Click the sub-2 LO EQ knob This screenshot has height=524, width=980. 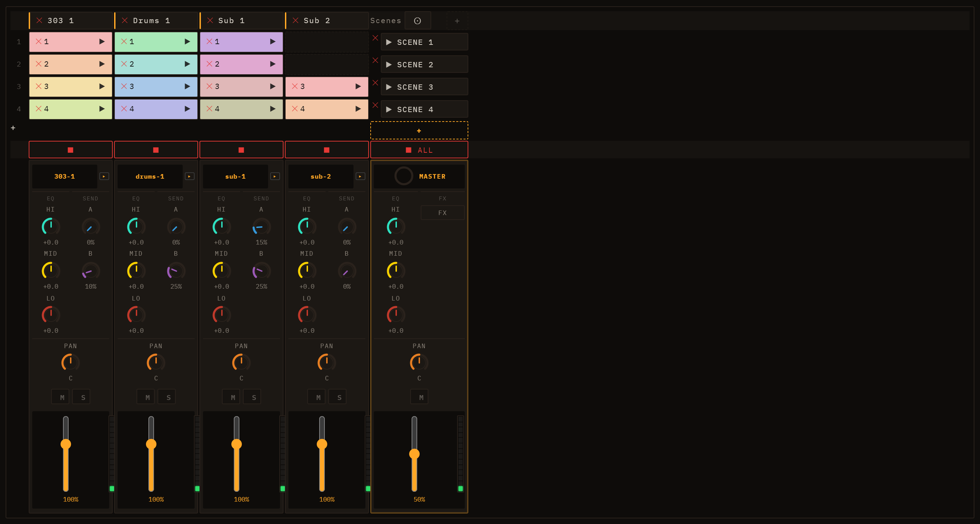click(x=307, y=315)
